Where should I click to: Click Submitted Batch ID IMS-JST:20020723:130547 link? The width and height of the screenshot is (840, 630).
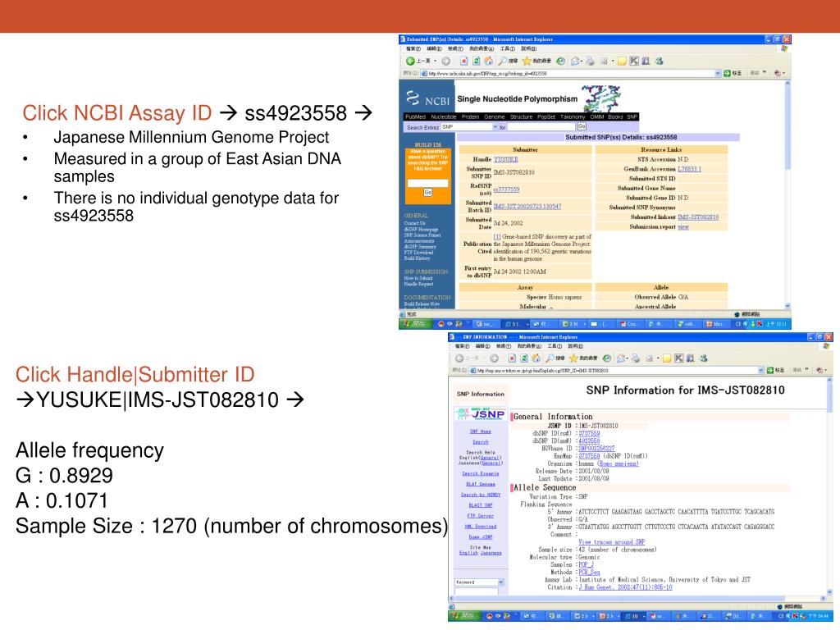pos(527,206)
